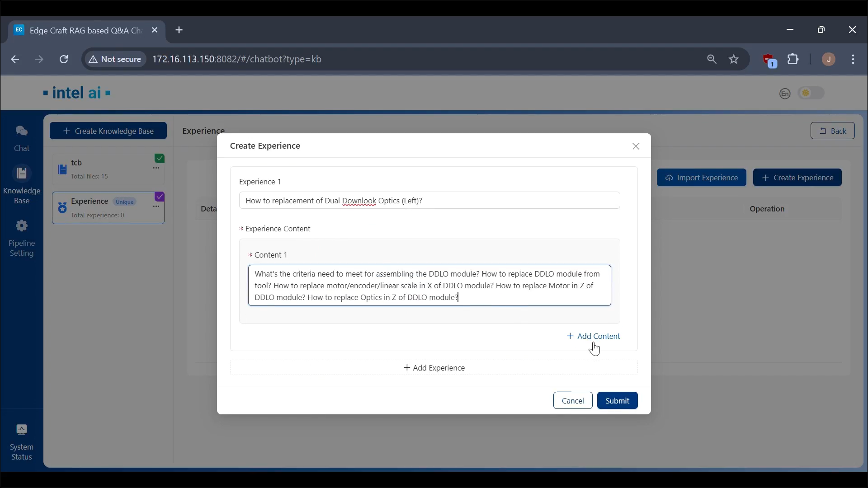
Task: Toggle the Experience knowledge base checkbox
Action: (160, 197)
